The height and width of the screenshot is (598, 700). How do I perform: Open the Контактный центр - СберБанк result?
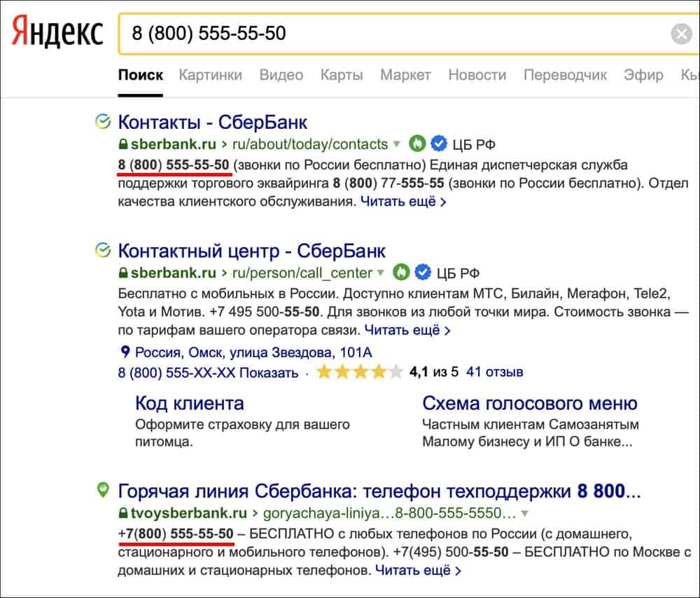(252, 251)
